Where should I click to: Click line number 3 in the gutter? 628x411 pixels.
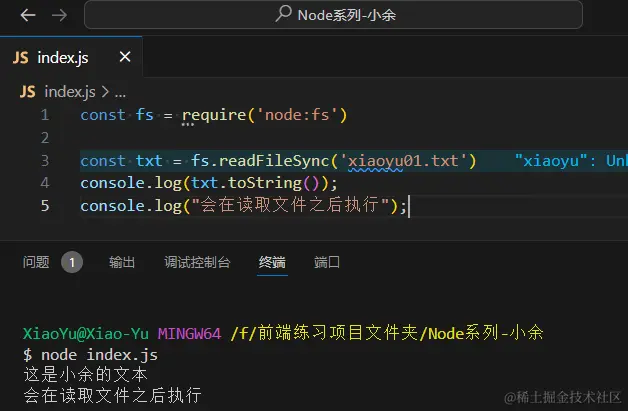tap(45, 161)
